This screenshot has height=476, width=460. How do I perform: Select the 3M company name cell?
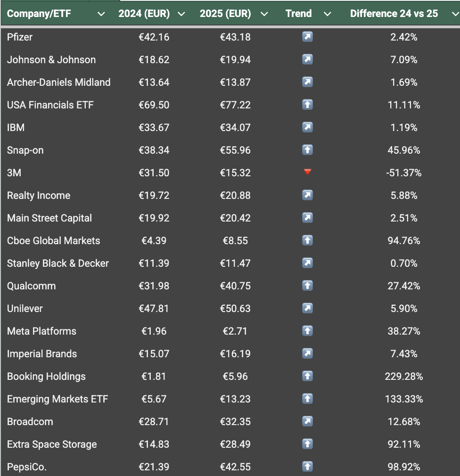tap(14, 173)
